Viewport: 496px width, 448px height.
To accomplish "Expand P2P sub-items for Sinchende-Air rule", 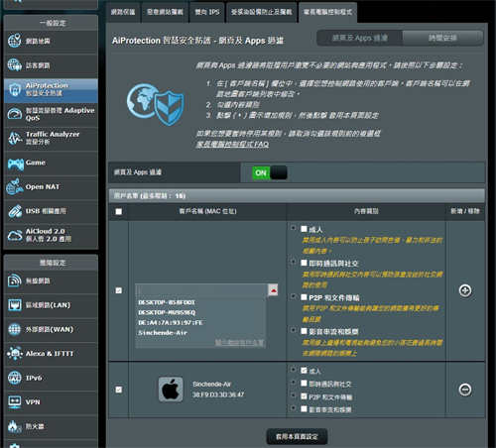I will click(x=294, y=395).
